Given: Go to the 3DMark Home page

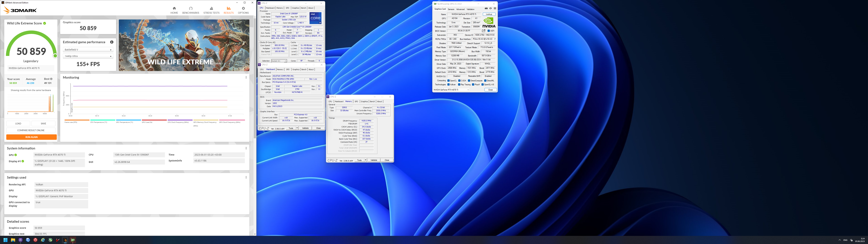Looking at the screenshot, I should (x=174, y=10).
